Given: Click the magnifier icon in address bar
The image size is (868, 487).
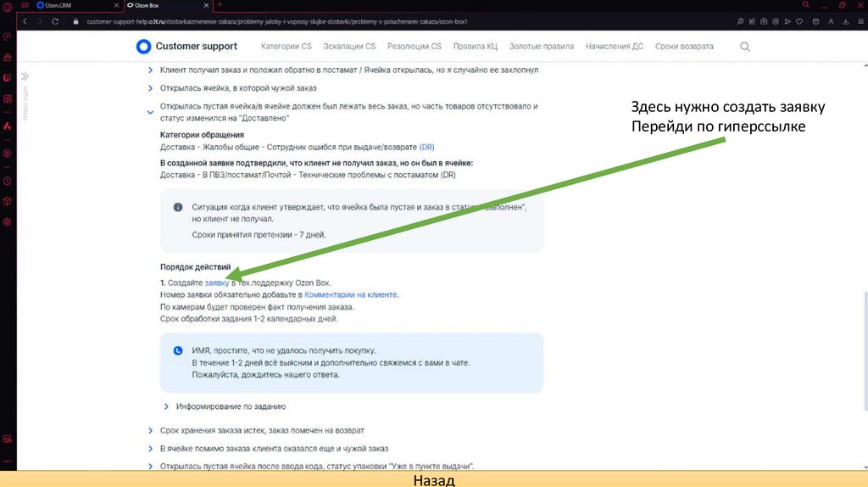Looking at the screenshot, I should [x=740, y=21].
